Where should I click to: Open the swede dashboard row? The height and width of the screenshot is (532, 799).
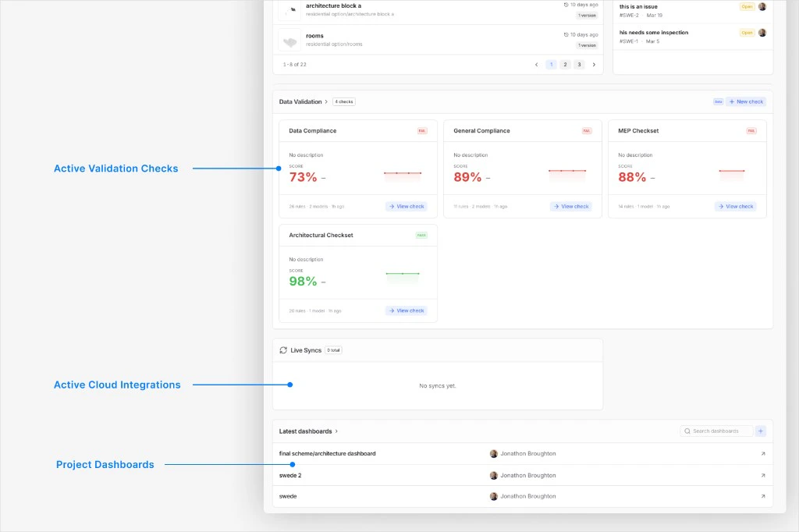(523, 497)
